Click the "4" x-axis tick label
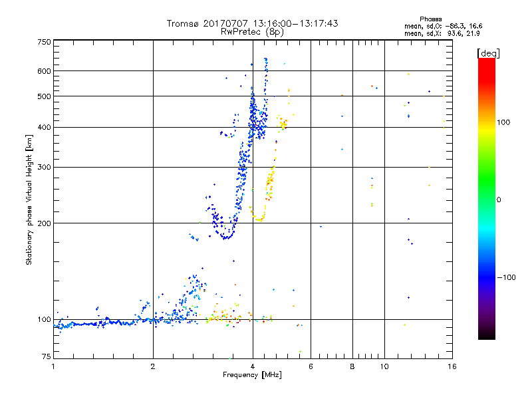This screenshot has width=532, height=399. tap(253, 366)
